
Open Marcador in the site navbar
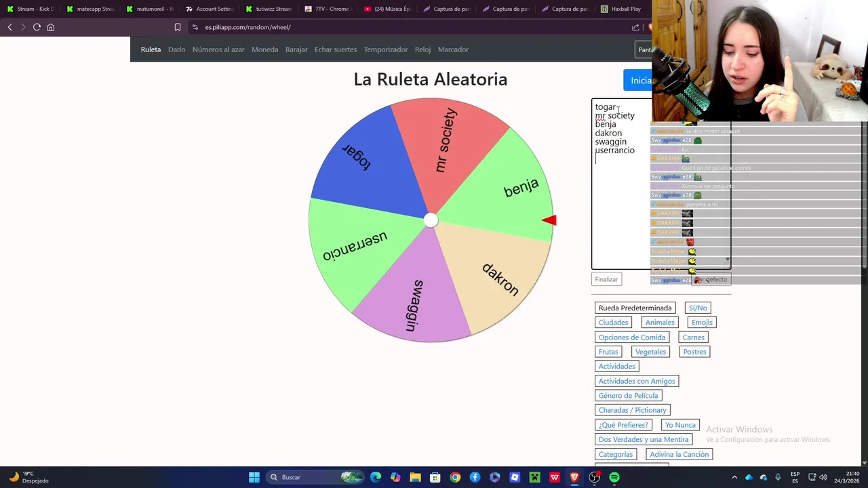[x=453, y=49]
